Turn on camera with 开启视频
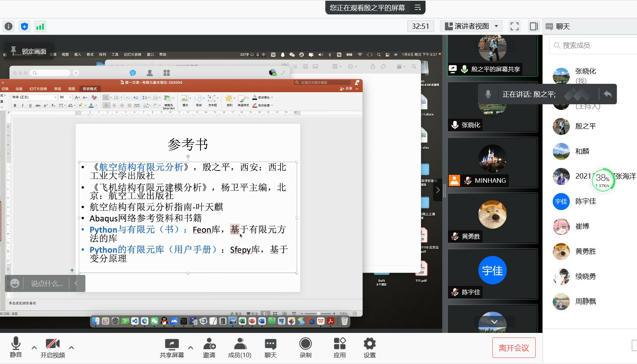The width and height of the screenshot is (637, 364). click(53, 347)
